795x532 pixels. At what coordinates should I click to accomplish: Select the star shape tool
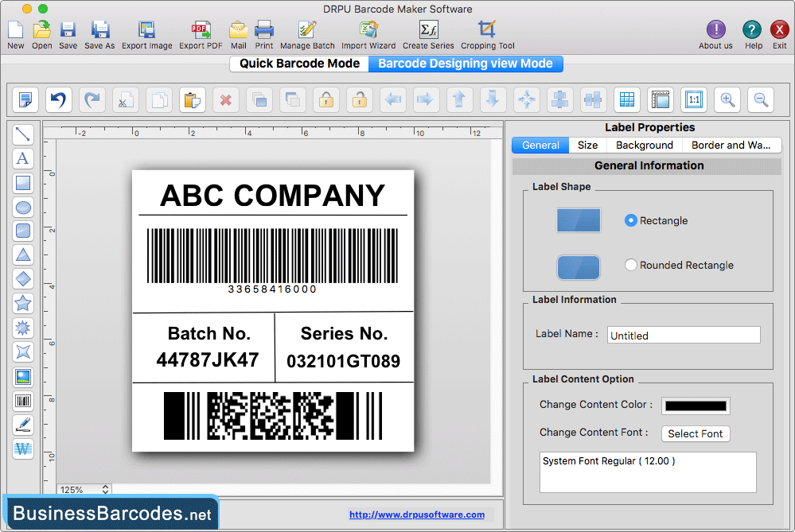pyautogui.click(x=23, y=304)
